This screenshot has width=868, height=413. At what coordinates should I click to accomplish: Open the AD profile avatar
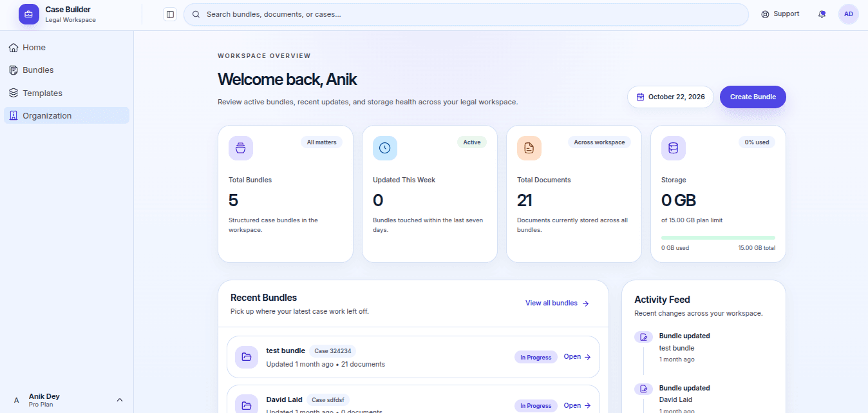[x=849, y=14]
